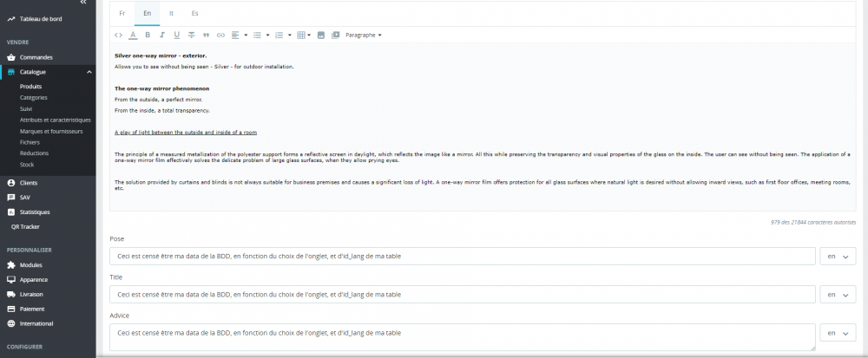Open the insert table menu
Image resolution: width=868 pixels, height=358 pixels.
[304, 35]
